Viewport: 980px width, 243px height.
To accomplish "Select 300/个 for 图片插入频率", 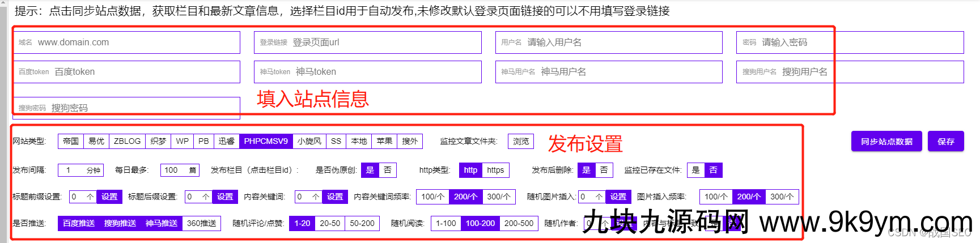I will point(782,197).
